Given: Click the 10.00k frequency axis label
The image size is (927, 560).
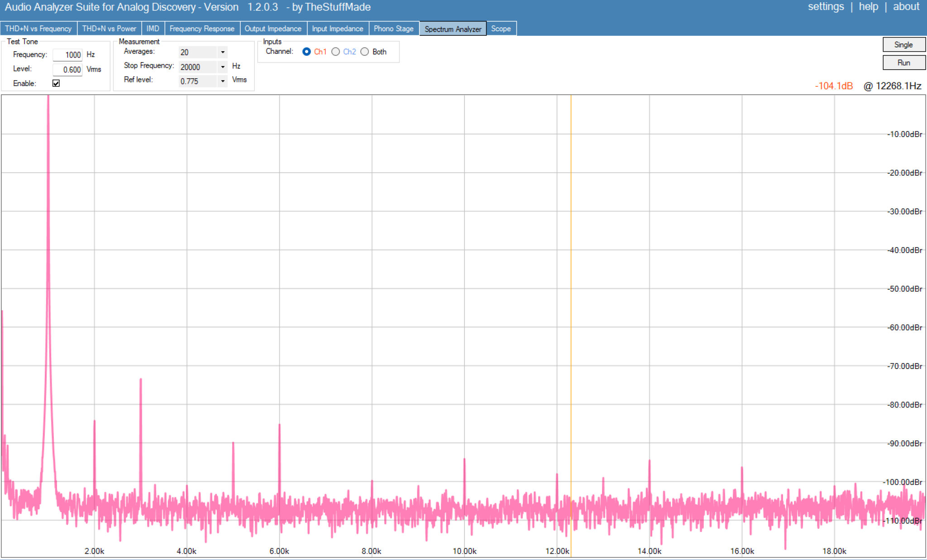Looking at the screenshot, I should coord(464,551).
